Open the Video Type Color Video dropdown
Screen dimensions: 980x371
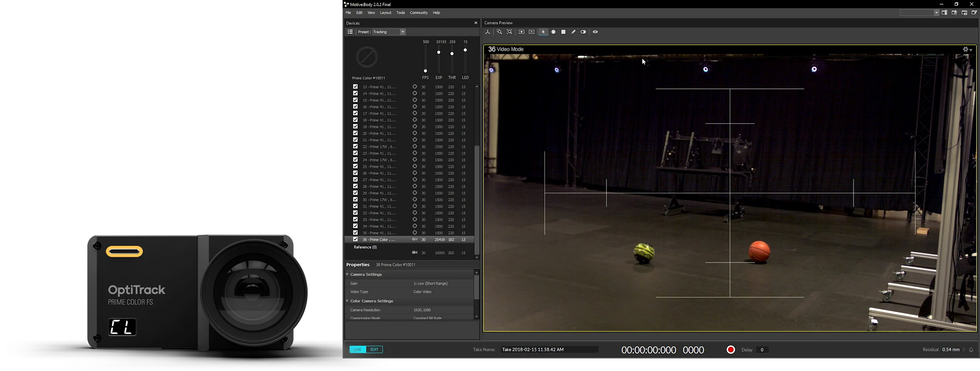(x=443, y=292)
